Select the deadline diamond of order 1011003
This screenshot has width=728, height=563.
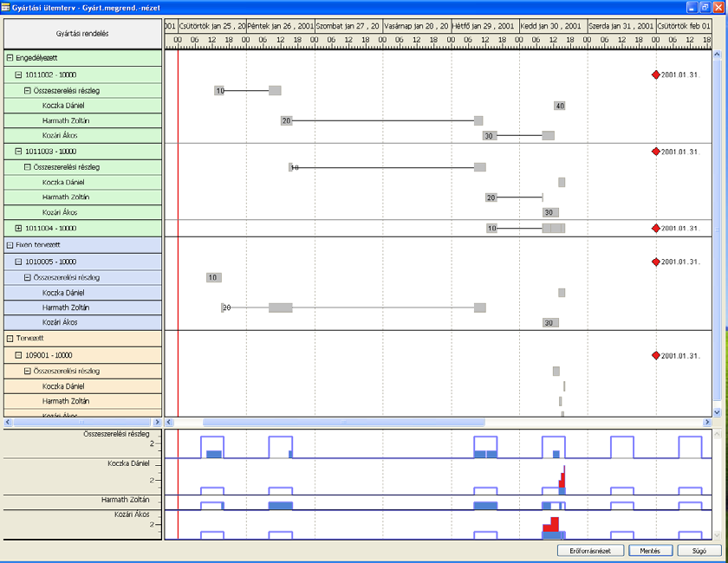point(655,152)
